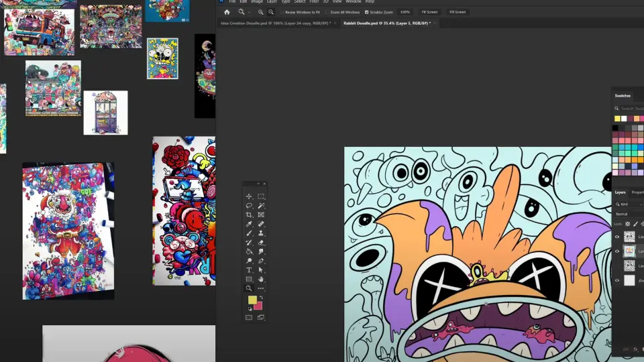Click the yellow foreground color swatch
The width and height of the screenshot is (644, 362).
(252, 300)
